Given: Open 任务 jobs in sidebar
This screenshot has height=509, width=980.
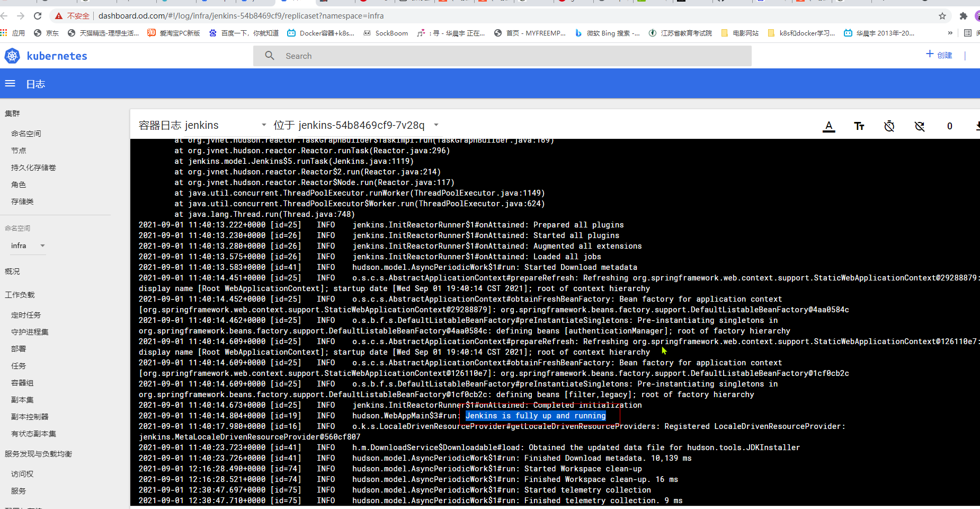Looking at the screenshot, I should pos(19,366).
